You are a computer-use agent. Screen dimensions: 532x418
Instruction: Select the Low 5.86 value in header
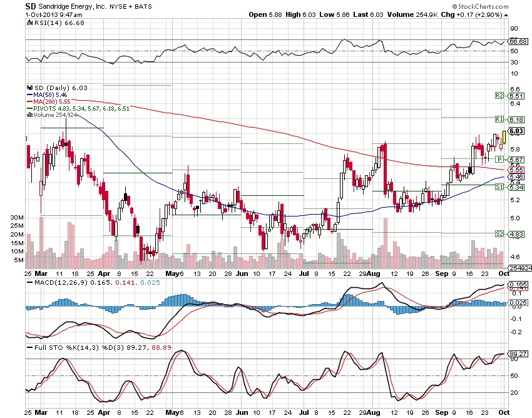[x=335, y=14]
